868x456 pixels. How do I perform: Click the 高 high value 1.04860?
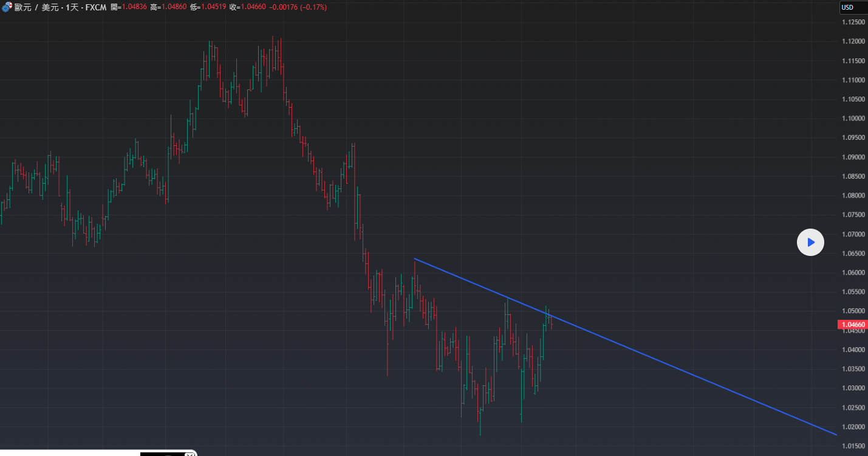[173, 7]
